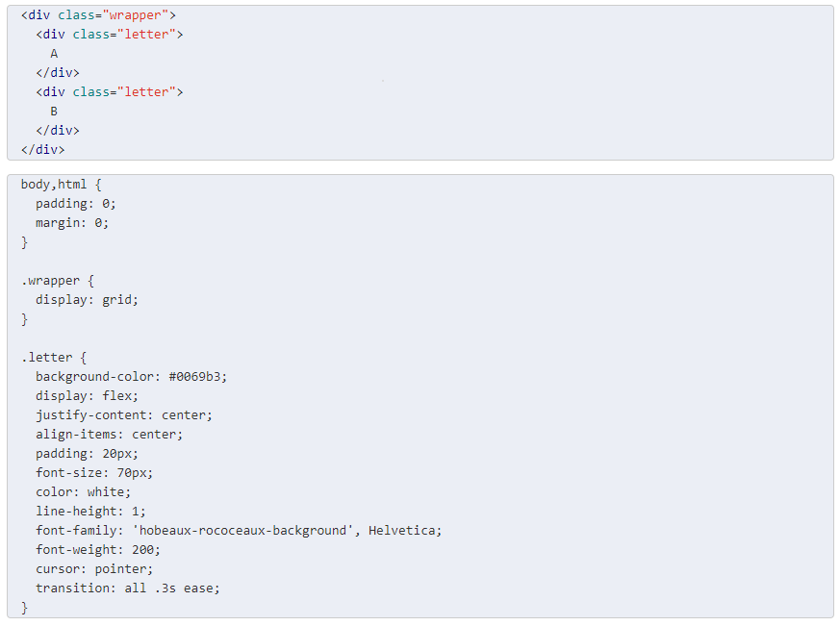
Task: Click the 'padding: 0;' declaration
Action: [76, 204]
